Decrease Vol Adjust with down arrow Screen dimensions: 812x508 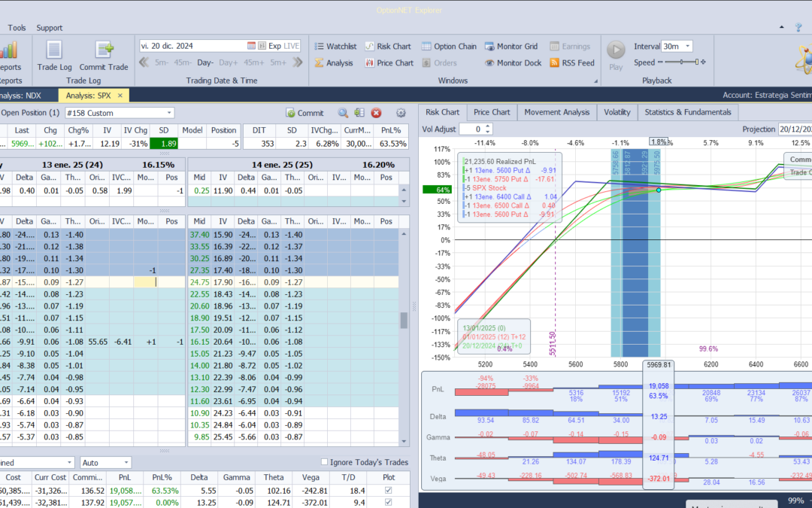(488, 132)
